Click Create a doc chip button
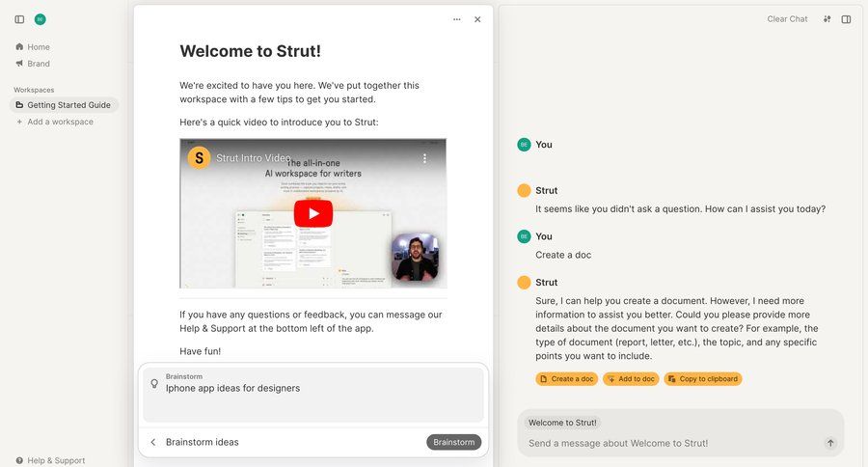 (x=566, y=379)
